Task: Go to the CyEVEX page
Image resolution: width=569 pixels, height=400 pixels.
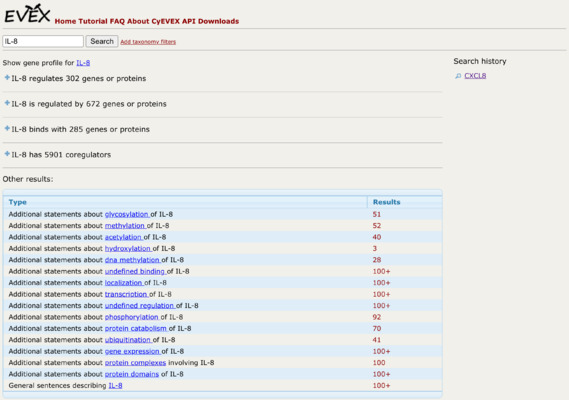Action: (165, 21)
